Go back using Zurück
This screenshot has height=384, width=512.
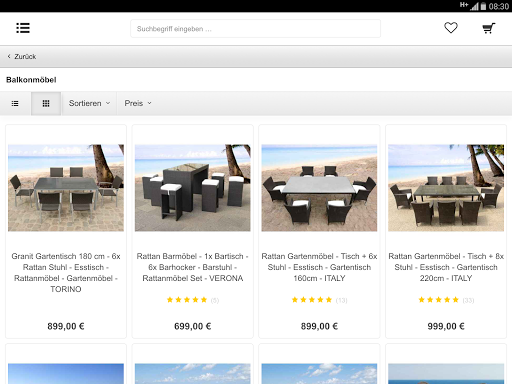click(22, 57)
